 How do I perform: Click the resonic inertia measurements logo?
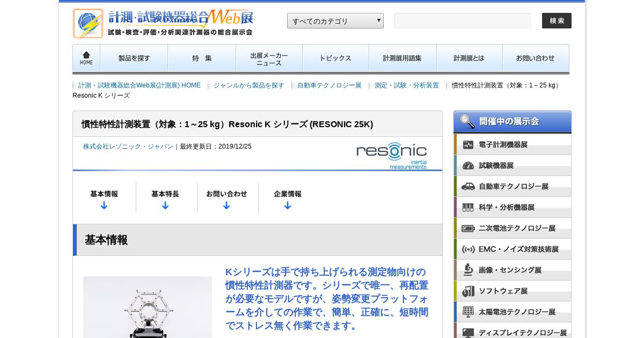click(392, 156)
